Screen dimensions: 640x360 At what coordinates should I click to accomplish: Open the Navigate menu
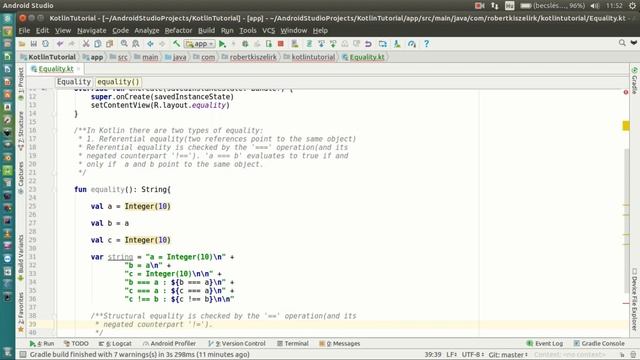tap(91, 31)
